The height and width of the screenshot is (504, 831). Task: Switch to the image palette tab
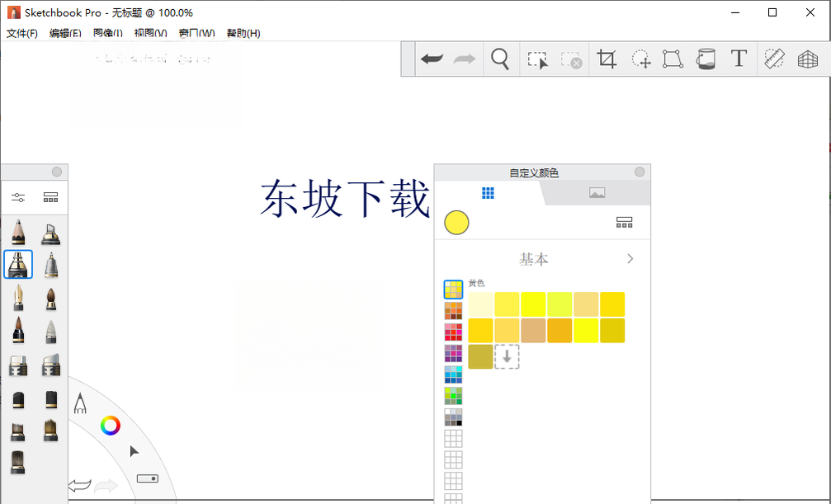tap(597, 193)
